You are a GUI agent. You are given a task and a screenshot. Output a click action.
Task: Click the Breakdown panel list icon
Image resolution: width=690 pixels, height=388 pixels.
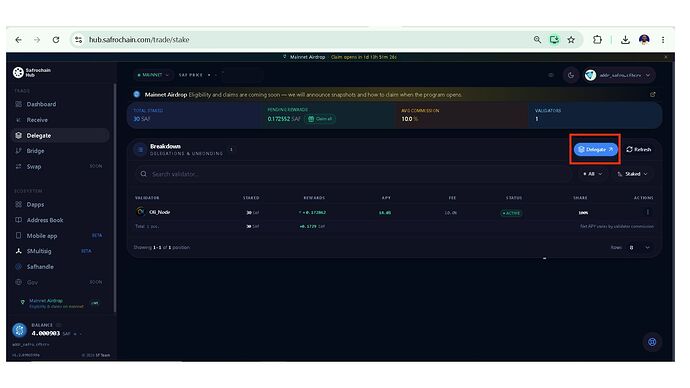(140, 150)
